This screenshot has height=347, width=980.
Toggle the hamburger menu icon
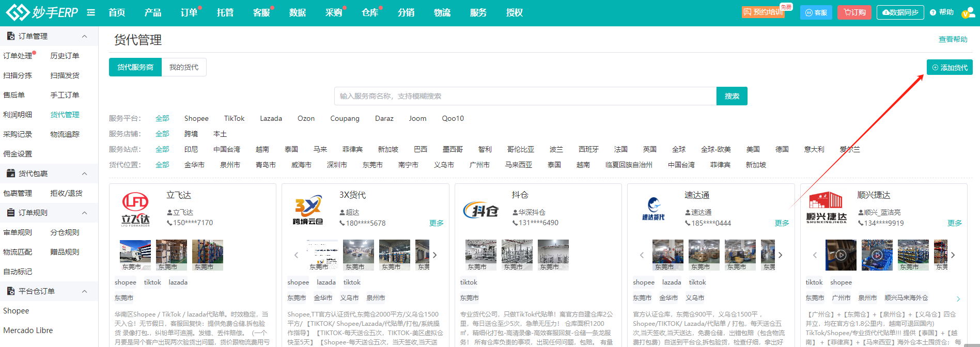pos(91,12)
